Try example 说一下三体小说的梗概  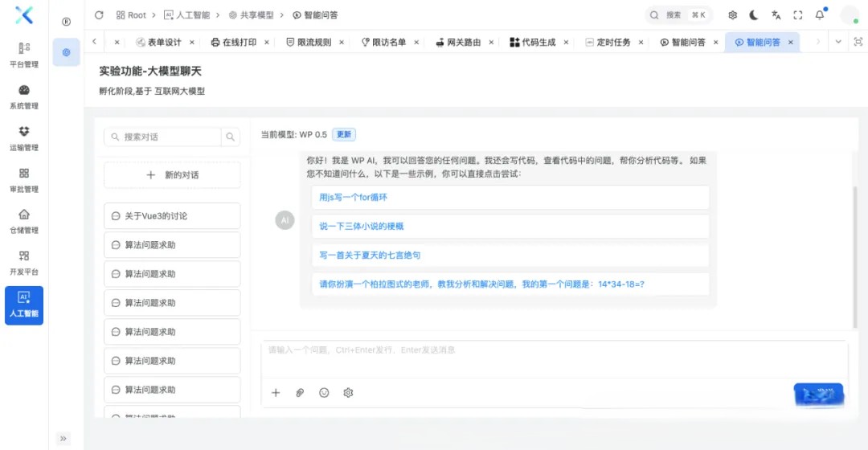point(510,226)
